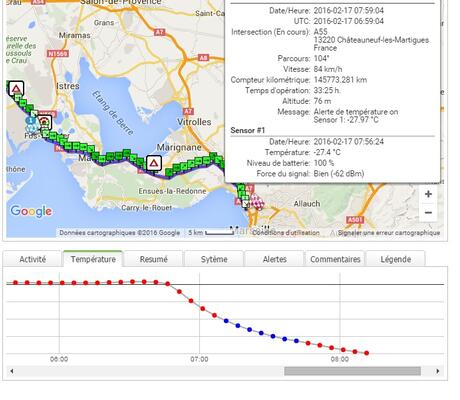460x400 pixels.
Task: Click the 06:00 time axis label
Action: (59, 359)
